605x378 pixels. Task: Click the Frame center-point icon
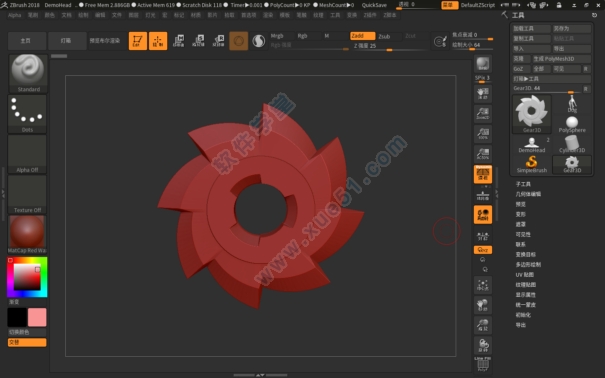483,285
